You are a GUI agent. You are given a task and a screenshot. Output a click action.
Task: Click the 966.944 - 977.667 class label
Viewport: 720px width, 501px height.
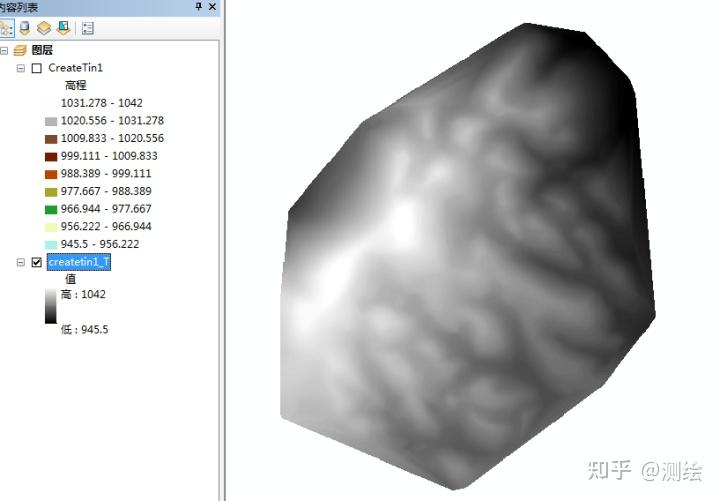[x=106, y=209]
